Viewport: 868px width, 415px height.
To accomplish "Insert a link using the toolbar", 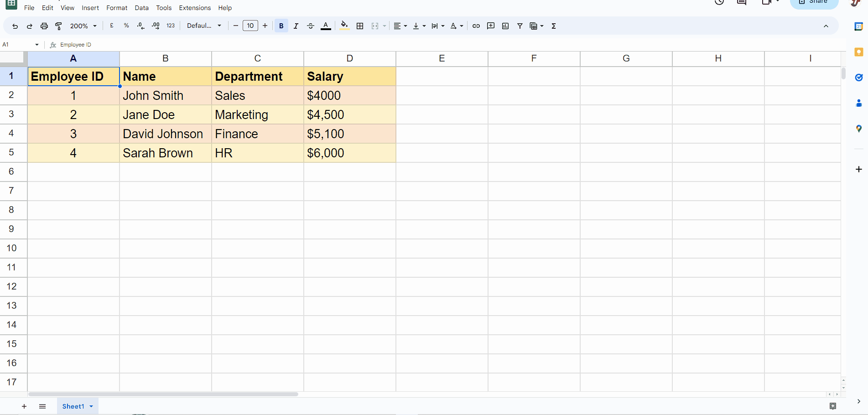I will (476, 26).
